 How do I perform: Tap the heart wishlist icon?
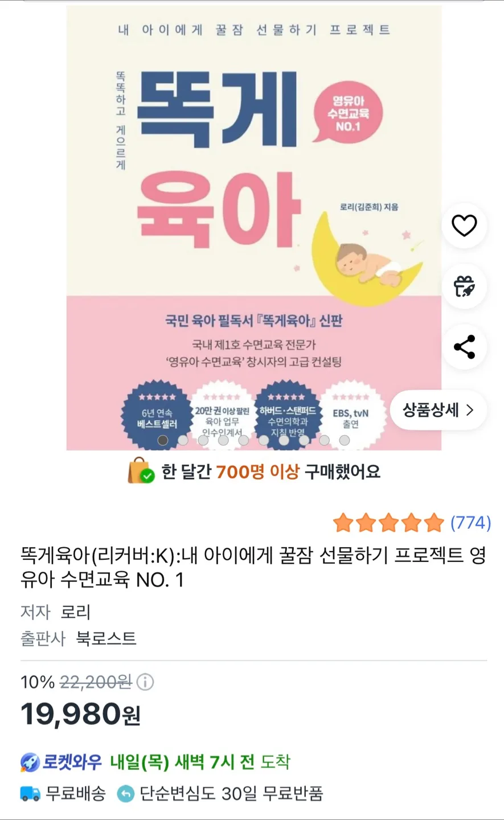tap(464, 225)
